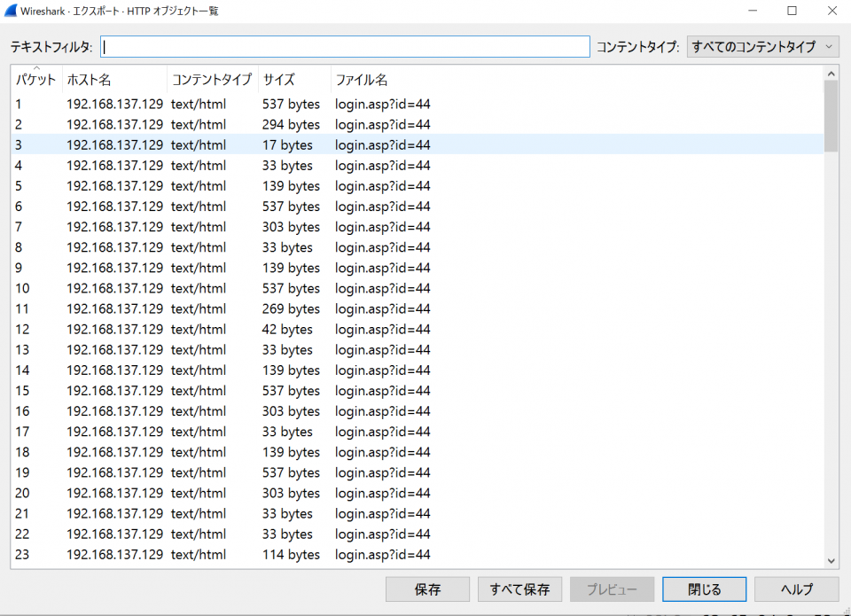This screenshot has width=851, height=616.
Task: Select packet 6 row number
Action: (19, 207)
